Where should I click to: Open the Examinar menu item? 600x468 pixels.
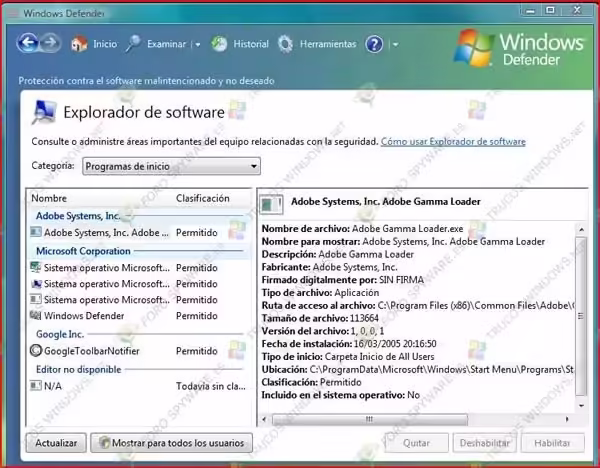click(x=166, y=44)
